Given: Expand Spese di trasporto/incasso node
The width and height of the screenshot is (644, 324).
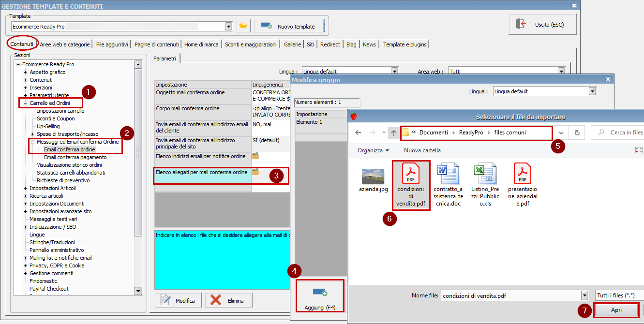Looking at the screenshot, I should click(x=32, y=134).
